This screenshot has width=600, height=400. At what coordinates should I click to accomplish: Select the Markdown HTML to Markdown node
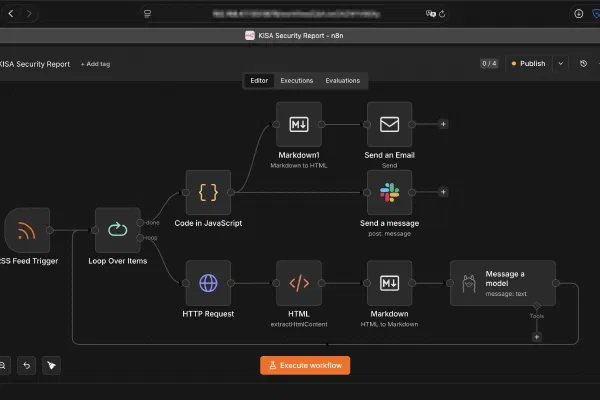point(390,283)
